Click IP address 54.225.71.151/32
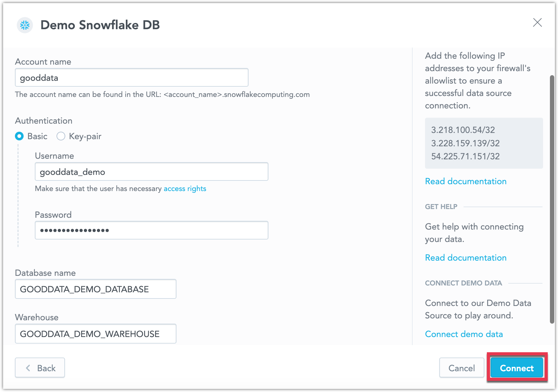Image resolution: width=558 pixels, height=392 pixels. click(x=465, y=156)
